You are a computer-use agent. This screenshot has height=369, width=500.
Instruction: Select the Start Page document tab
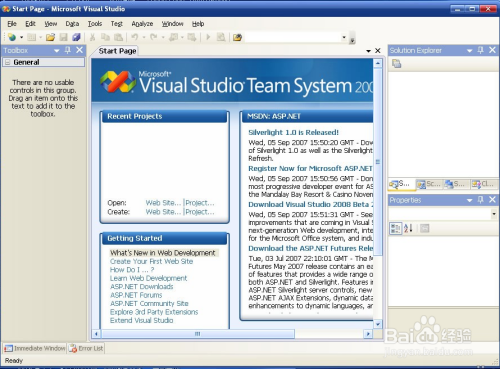117,51
